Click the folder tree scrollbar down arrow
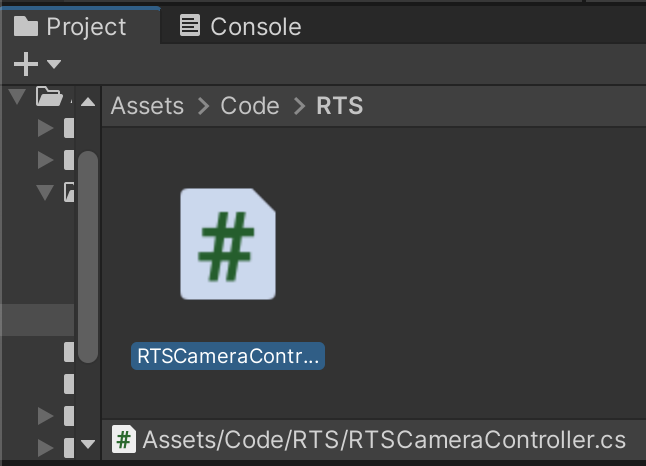 pos(88,443)
